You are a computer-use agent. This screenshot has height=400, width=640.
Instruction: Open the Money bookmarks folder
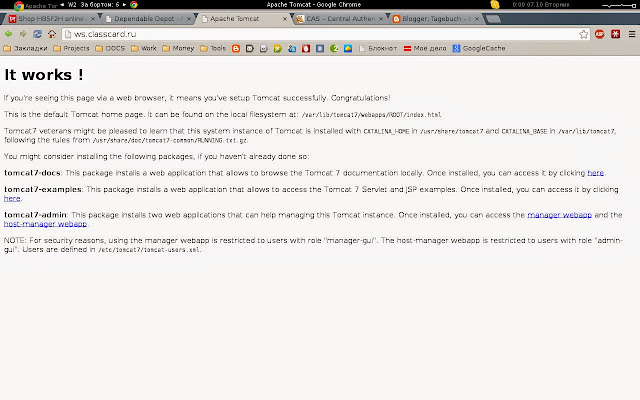pos(178,49)
